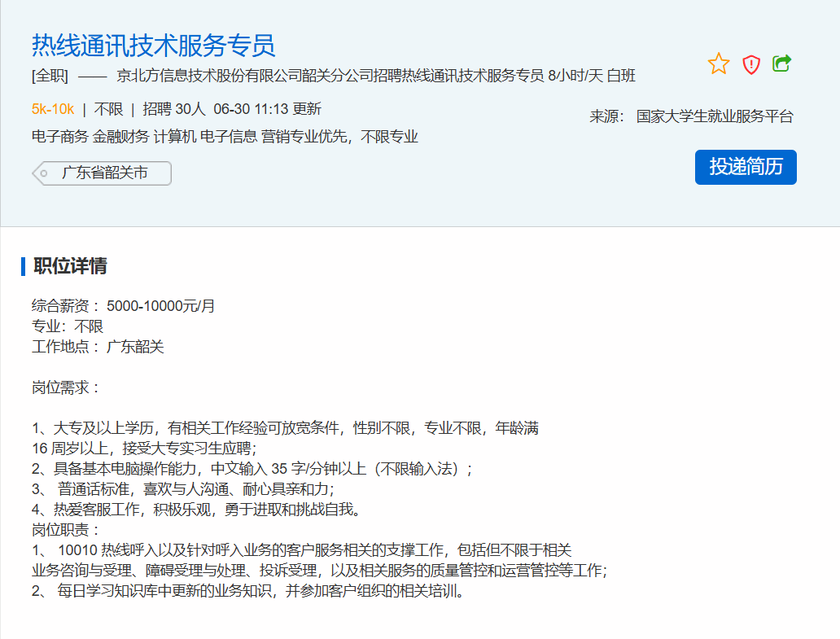The image size is (840, 639).
Task: Click the 招聘 30人 headcount text
Action: pyautogui.click(x=173, y=108)
